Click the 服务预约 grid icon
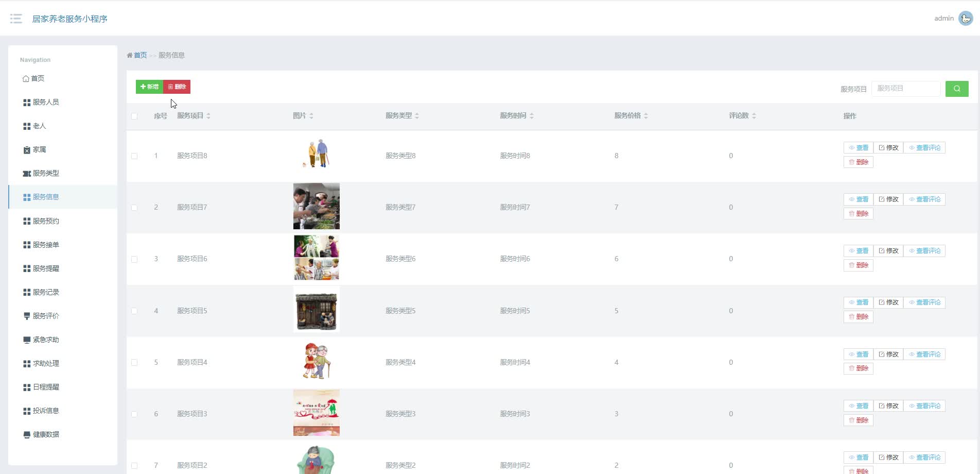The image size is (980, 474). (27, 221)
